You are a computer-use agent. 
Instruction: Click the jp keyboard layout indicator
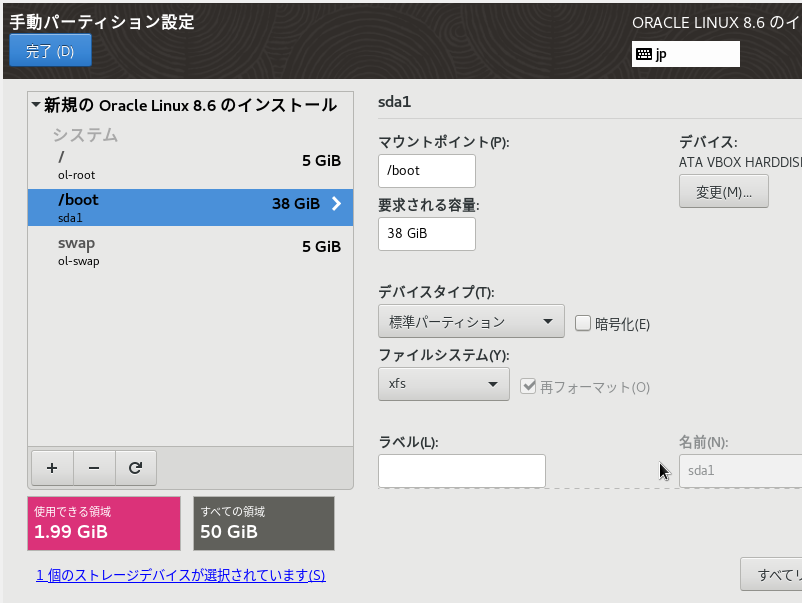[x=685, y=54]
